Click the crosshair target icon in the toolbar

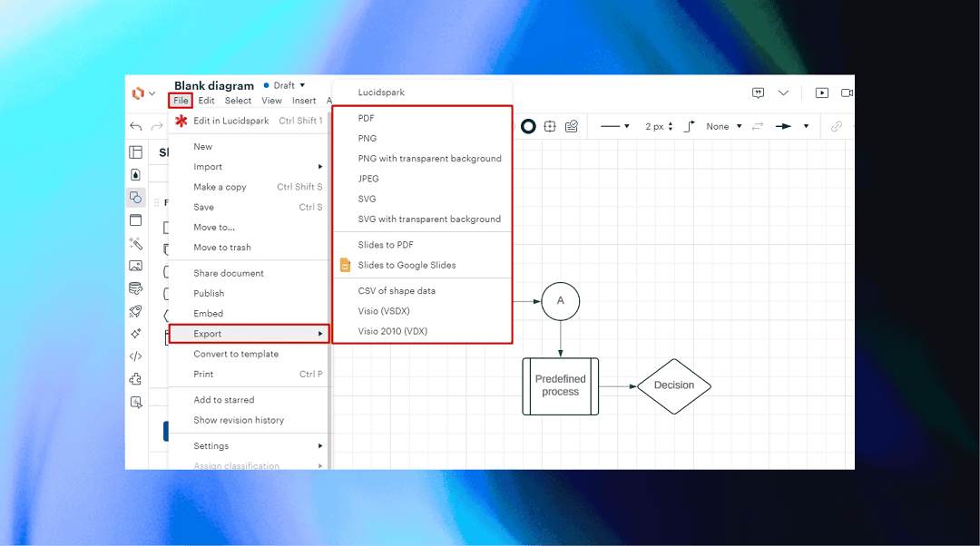[x=550, y=127]
